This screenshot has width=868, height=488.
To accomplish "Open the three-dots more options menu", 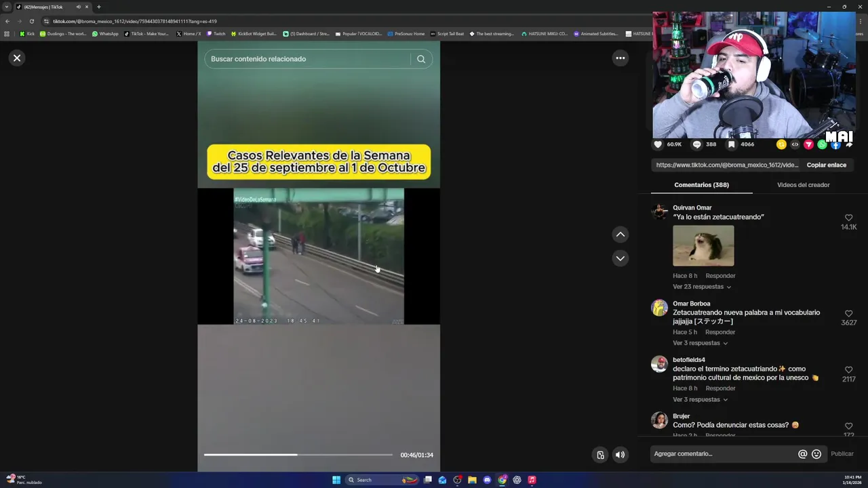I will 620,58.
